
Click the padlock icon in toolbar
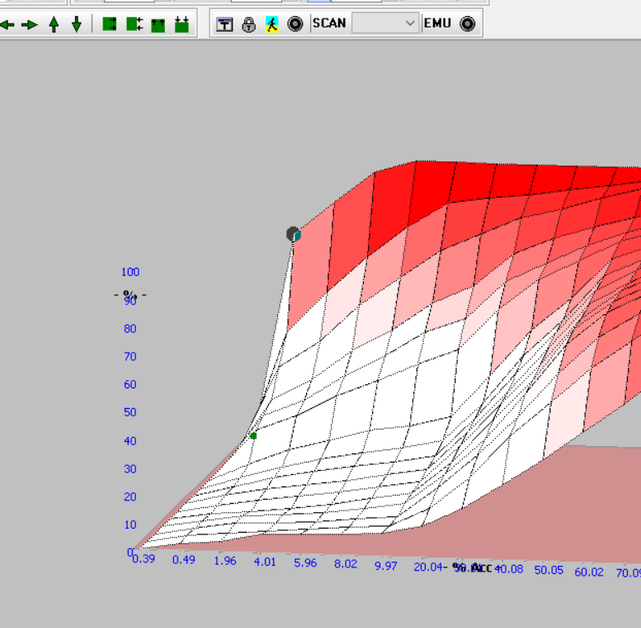[249, 24]
